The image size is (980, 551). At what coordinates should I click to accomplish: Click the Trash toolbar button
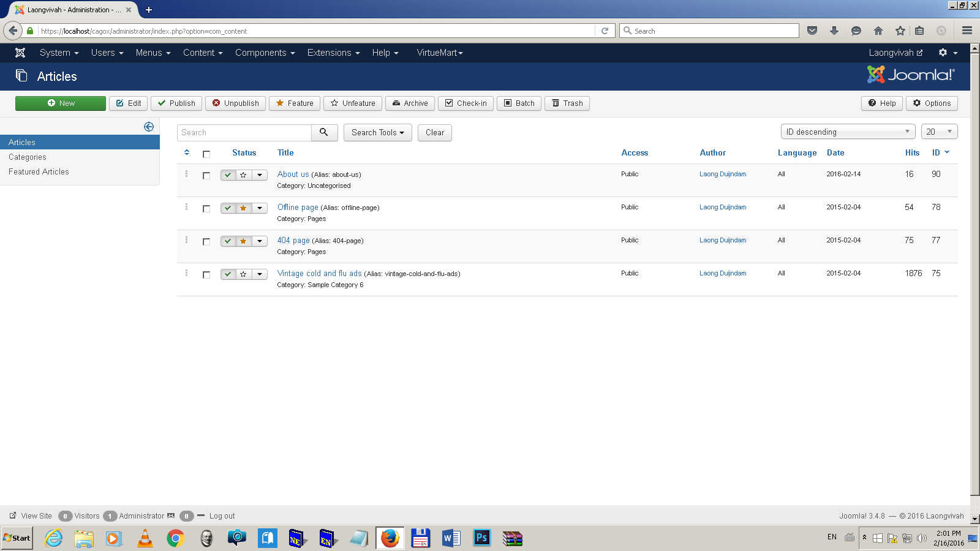[567, 103]
